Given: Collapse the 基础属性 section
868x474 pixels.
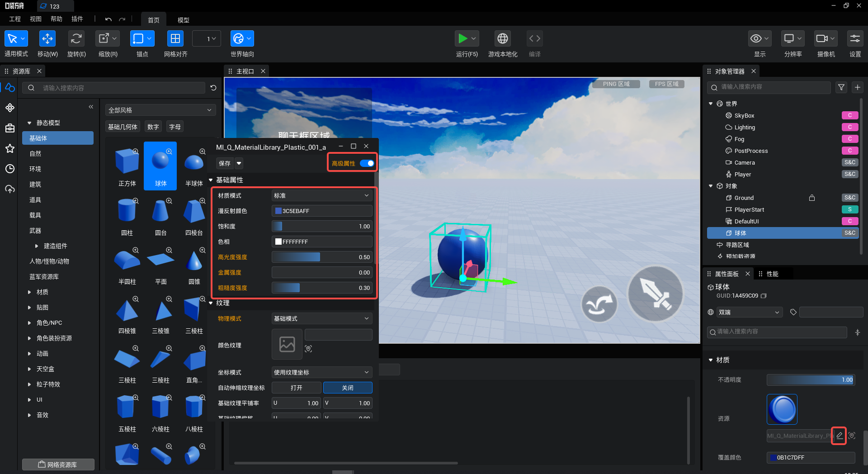Looking at the screenshot, I should 211,180.
